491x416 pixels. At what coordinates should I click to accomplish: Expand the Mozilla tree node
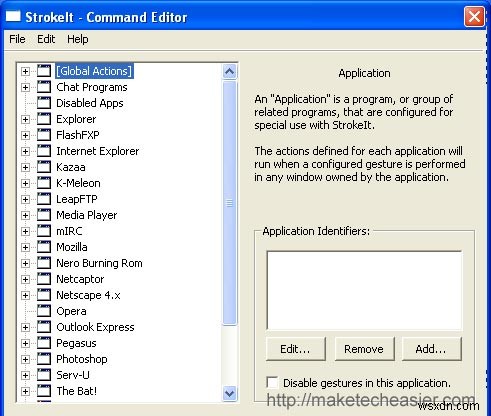point(25,247)
